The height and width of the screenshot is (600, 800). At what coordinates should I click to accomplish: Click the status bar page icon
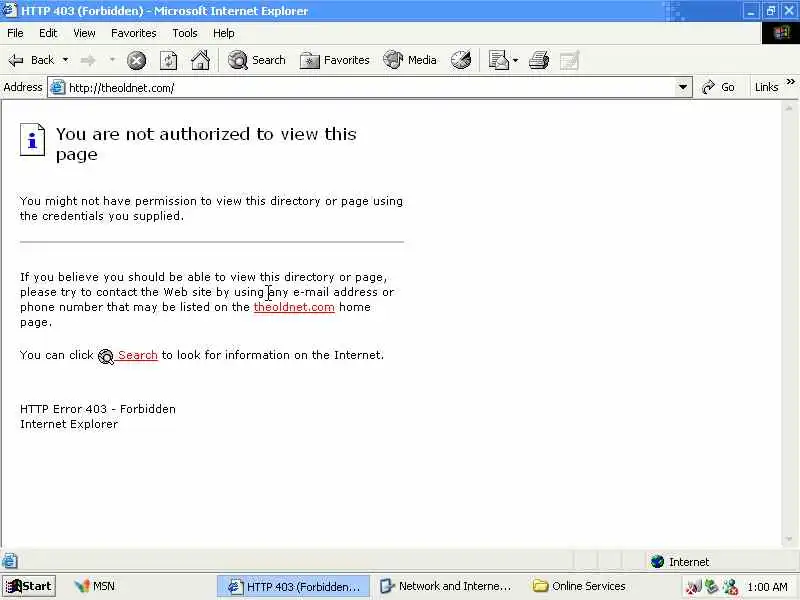tap(10, 561)
